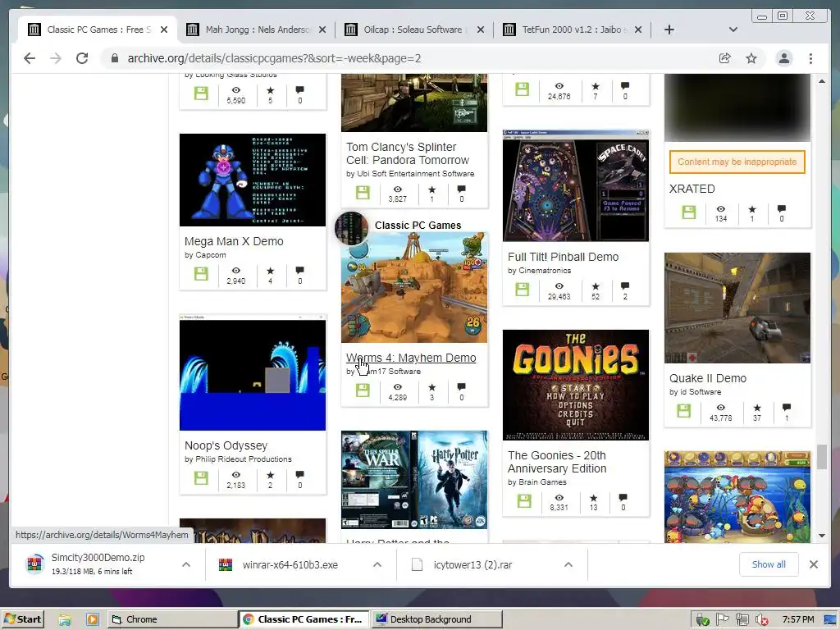Click the page scrollbar up arrow
The width and height of the screenshot is (840, 630).
coord(822,81)
